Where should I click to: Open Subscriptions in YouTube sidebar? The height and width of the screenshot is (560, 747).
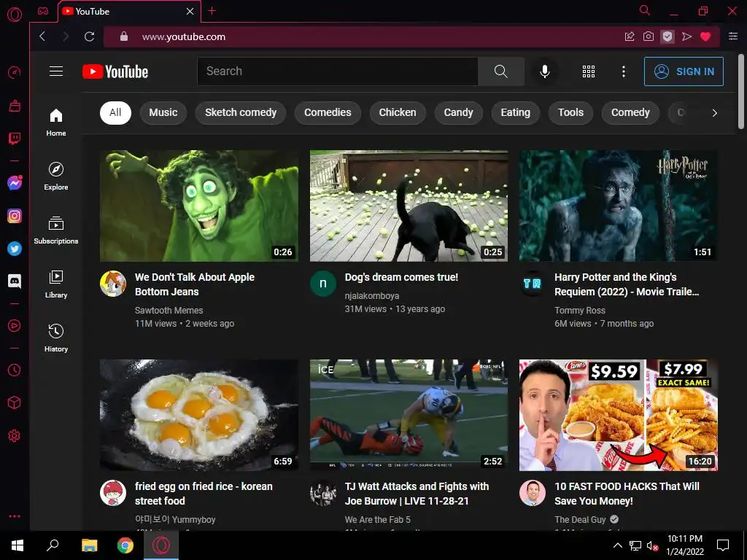point(56,230)
